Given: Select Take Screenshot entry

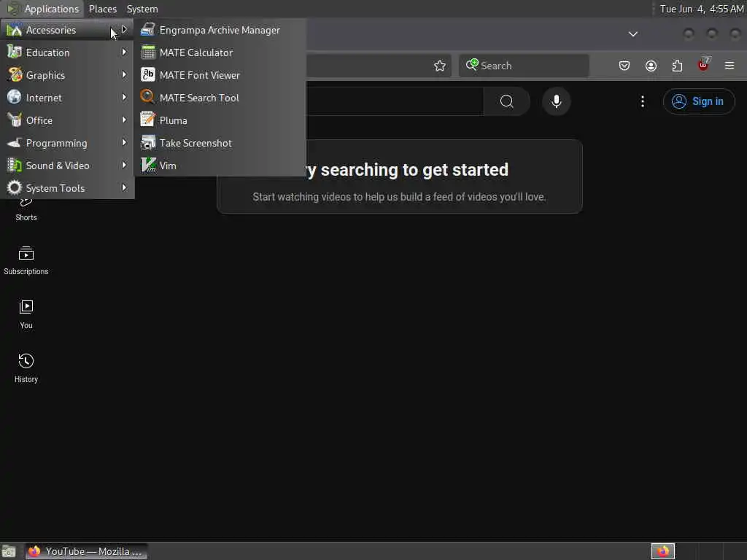Looking at the screenshot, I should [x=220, y=143].
